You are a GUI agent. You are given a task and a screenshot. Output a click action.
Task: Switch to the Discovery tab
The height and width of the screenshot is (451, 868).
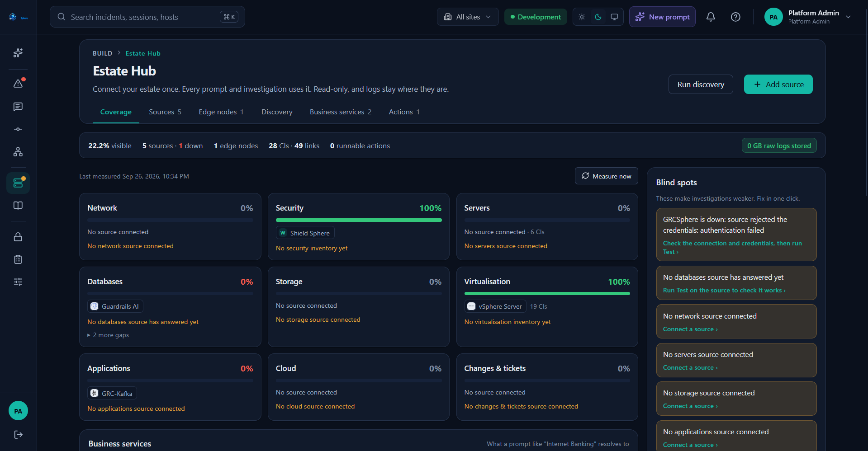277,112
